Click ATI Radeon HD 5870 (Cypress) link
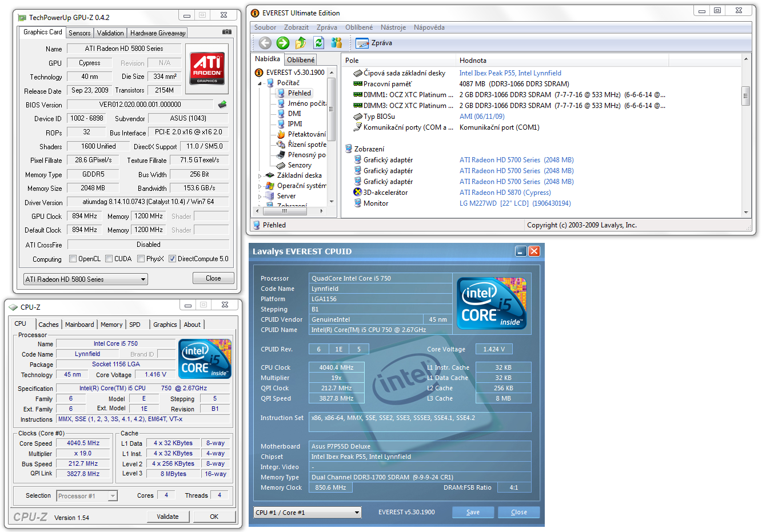The width and height of the screenshot is (762, 532). [505, 193]
